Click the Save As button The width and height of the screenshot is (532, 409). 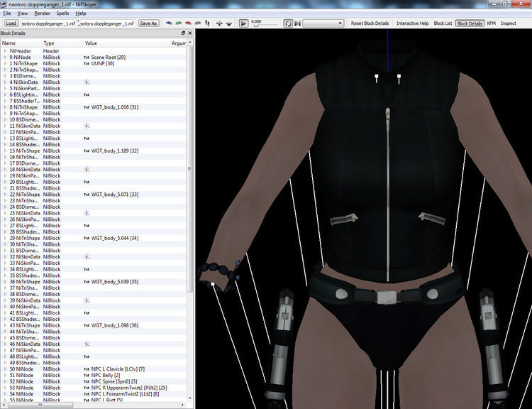pos(148,23)
